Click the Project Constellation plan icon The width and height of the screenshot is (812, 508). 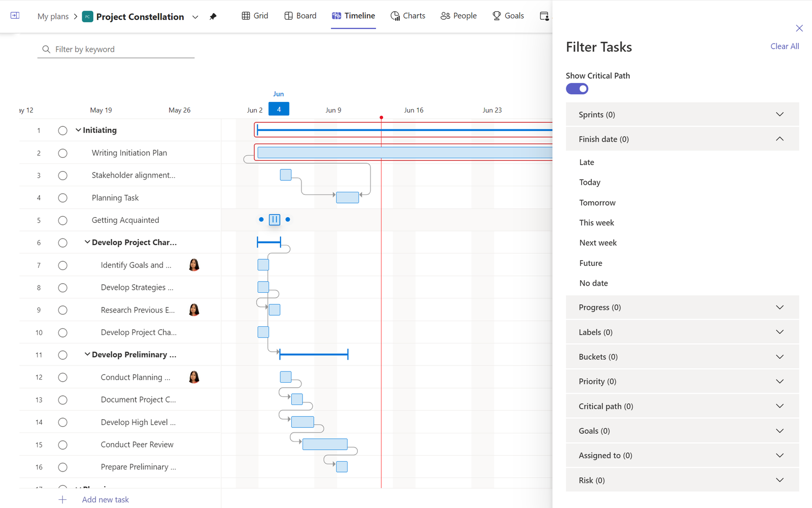pos(87,17)
